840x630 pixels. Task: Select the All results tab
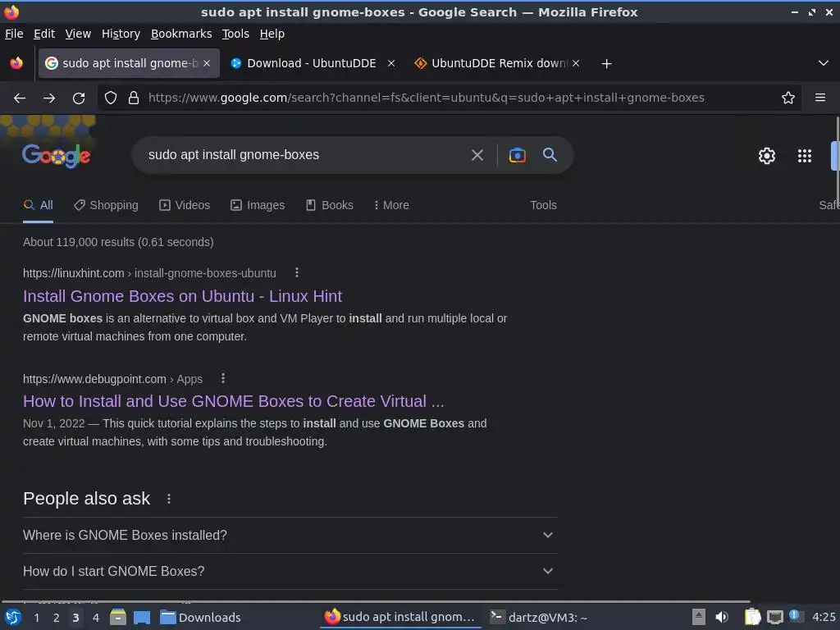coord(38,205)
